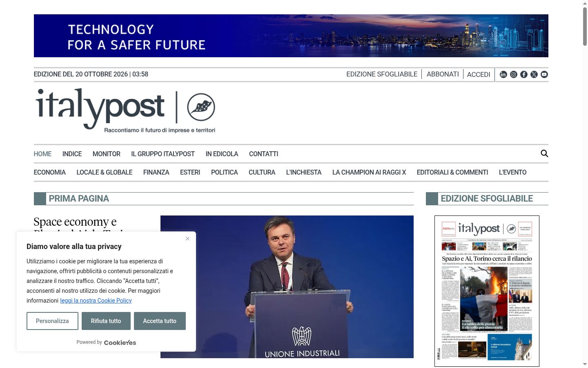Click the italypost logo
Screen dimensions: 588x368
(125, 111)
